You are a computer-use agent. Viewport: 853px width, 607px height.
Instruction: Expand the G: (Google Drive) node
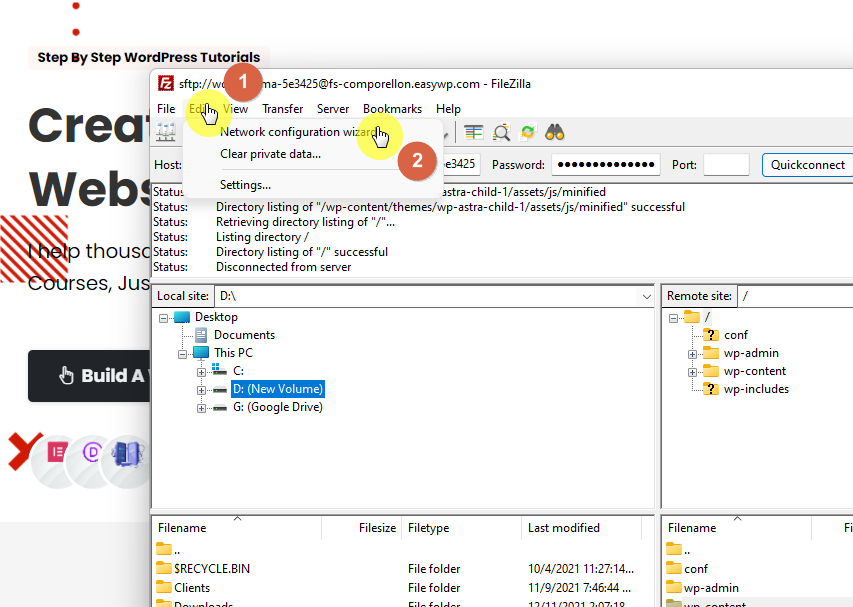201,408
